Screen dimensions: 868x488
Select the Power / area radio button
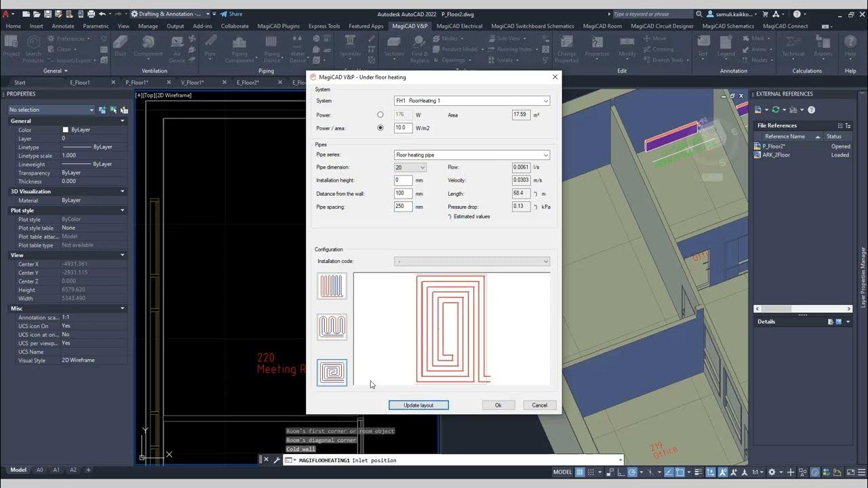pos(380,127)
